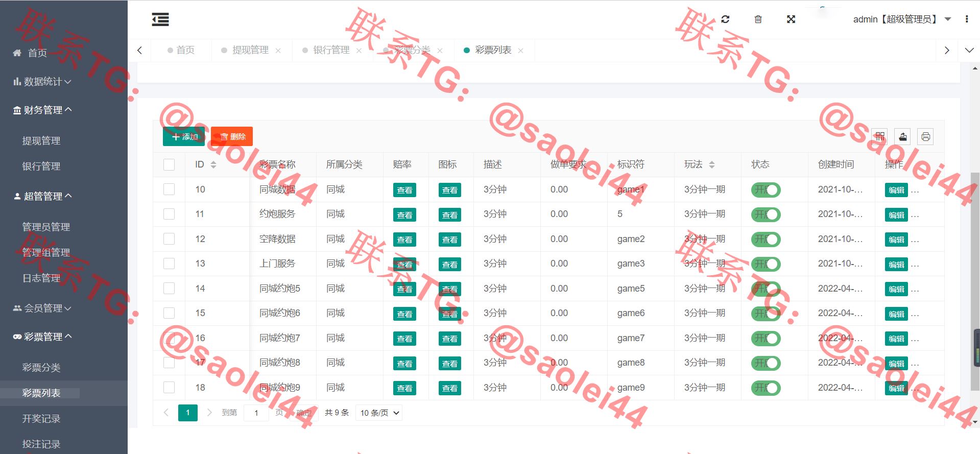Collapse the sidebar with the menu icon

(x=160, y=19)
